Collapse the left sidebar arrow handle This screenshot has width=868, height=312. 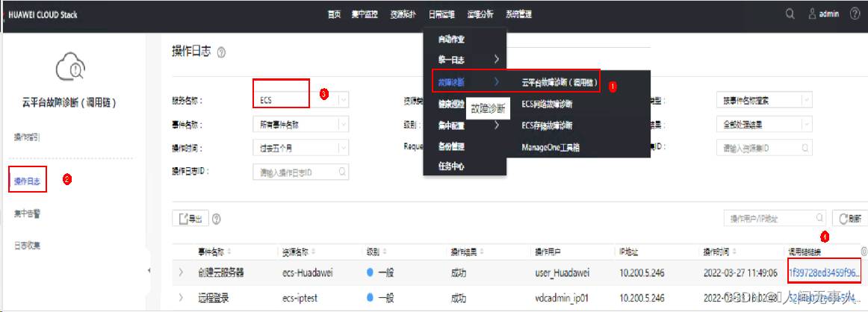tap(149, 270)
